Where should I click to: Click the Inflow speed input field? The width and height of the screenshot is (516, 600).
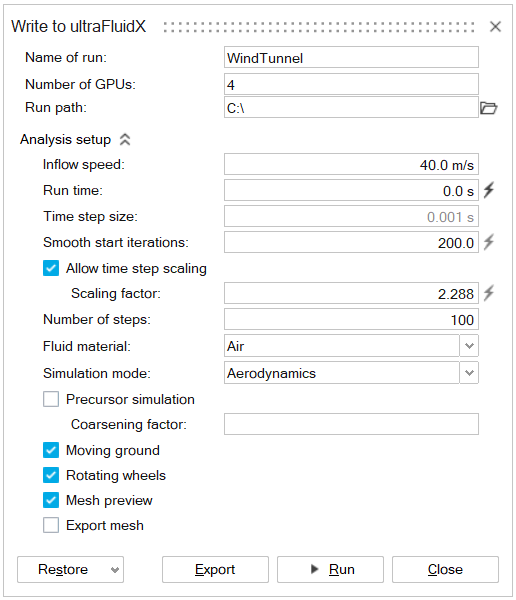pos(351,165)
